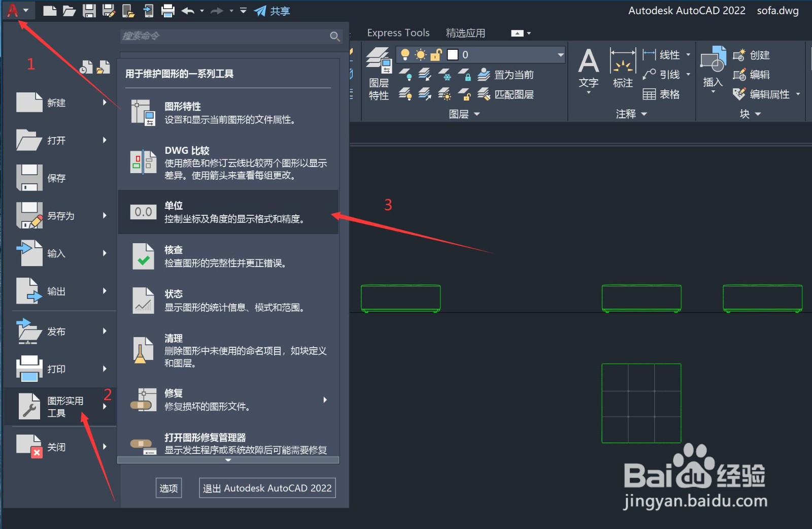Show Open Documents icon in application menu

(x=104, y=67)
